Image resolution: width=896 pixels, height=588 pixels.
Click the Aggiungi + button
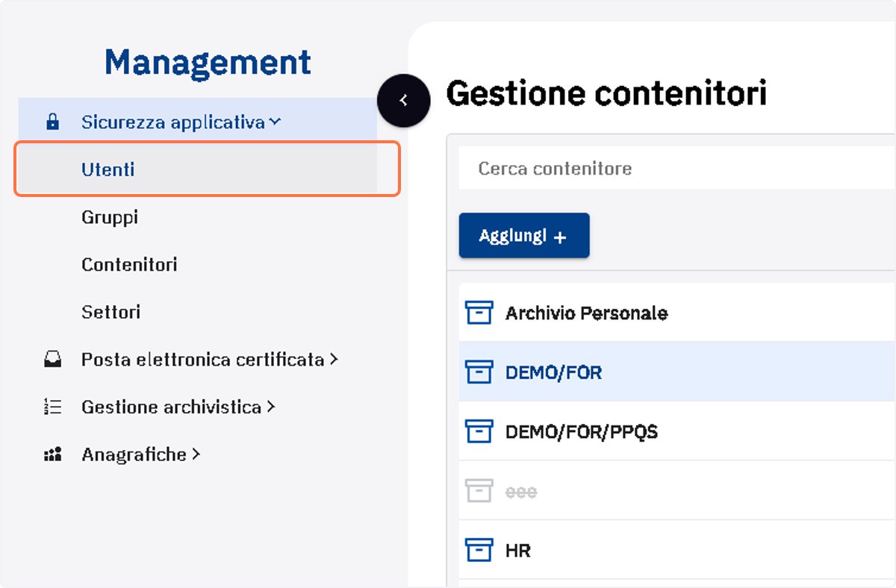point(524,236)
